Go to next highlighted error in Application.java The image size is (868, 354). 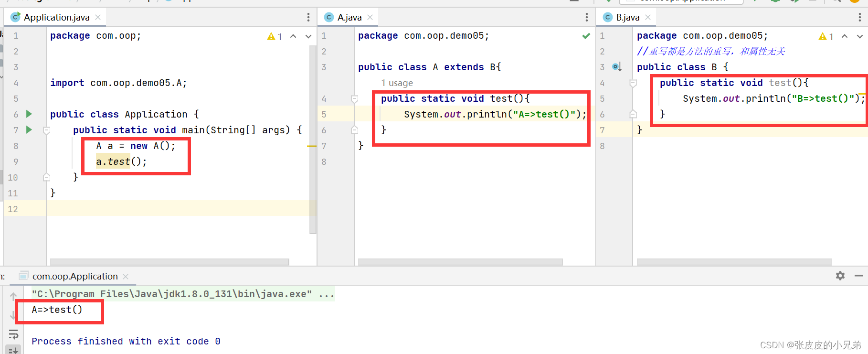click(308, 36)
